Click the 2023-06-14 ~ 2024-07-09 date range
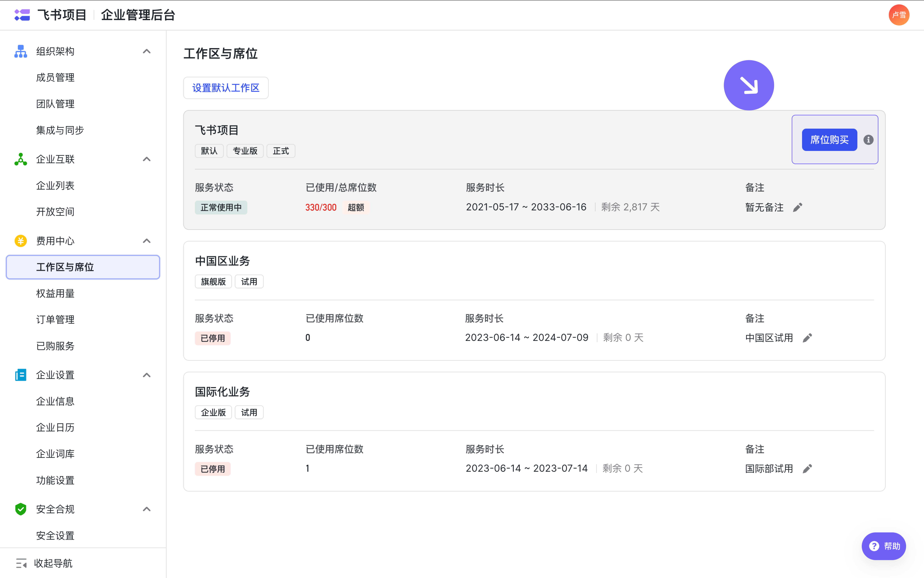Viewport: 924px width, 578px height. (527, 338)
